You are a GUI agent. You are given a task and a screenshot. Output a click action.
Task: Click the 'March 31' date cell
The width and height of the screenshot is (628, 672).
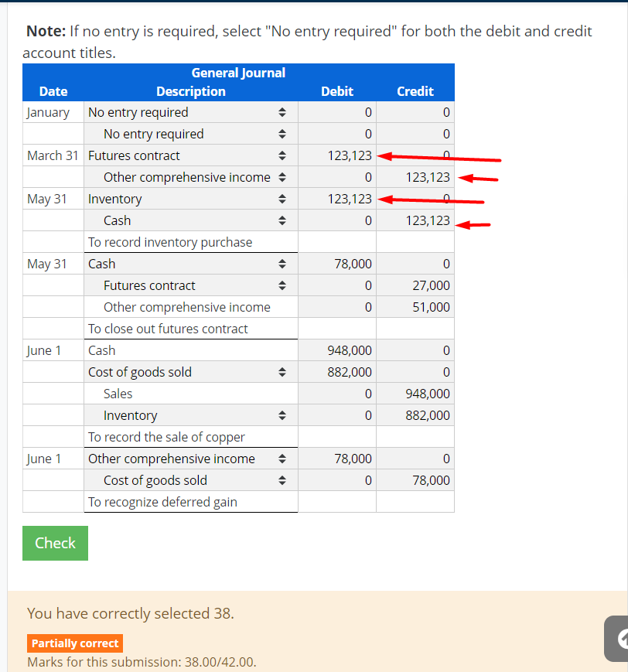click(53, 155)
